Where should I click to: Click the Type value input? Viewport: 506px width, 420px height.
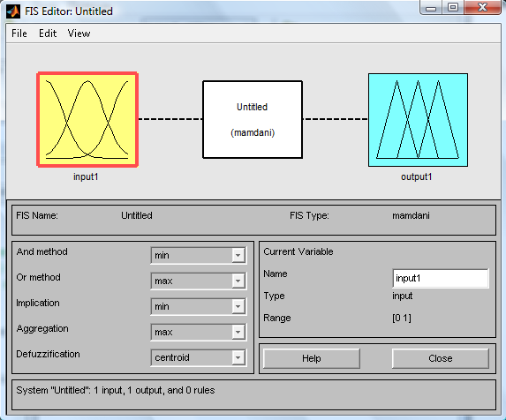(x=403, y=296)
